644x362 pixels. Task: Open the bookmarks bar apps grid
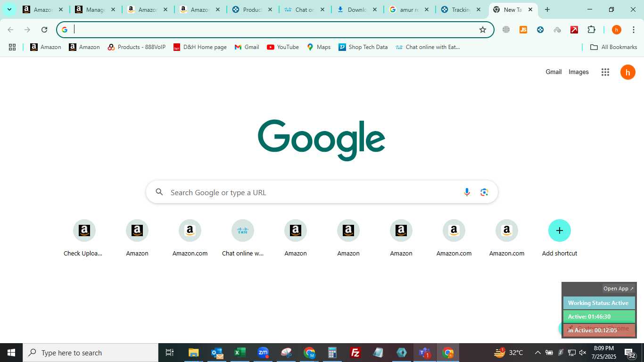(x=12, y=47)
